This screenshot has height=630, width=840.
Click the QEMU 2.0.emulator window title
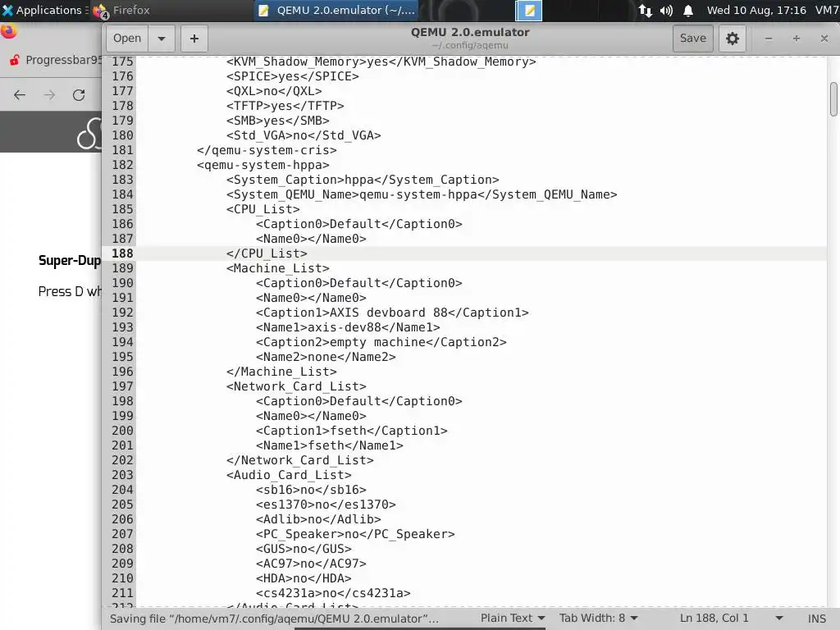tap(470, 32)
